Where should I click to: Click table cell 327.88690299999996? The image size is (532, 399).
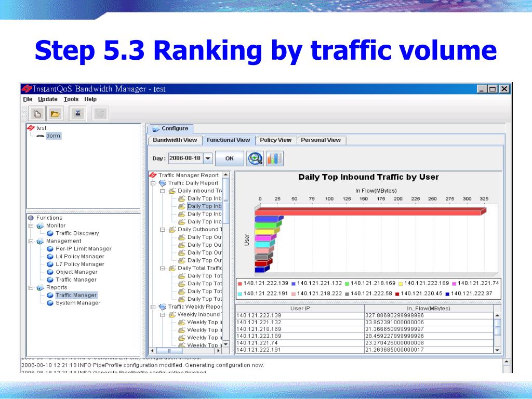pyautogui.click(x=429, y=315)
